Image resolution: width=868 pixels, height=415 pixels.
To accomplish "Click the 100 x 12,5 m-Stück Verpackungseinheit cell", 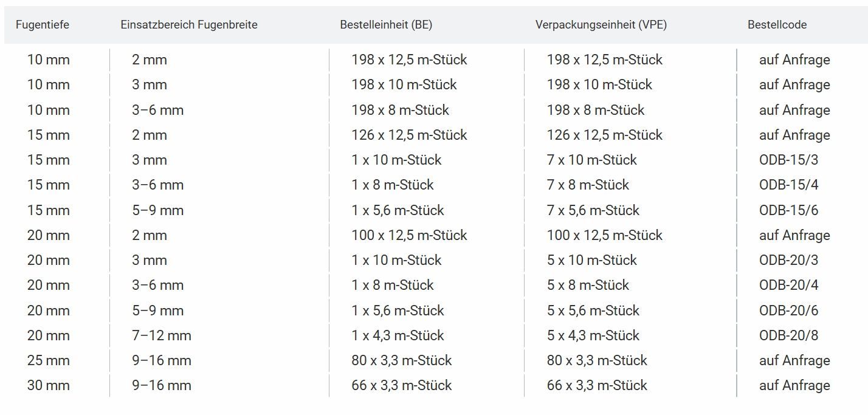I will coord(605,235).
